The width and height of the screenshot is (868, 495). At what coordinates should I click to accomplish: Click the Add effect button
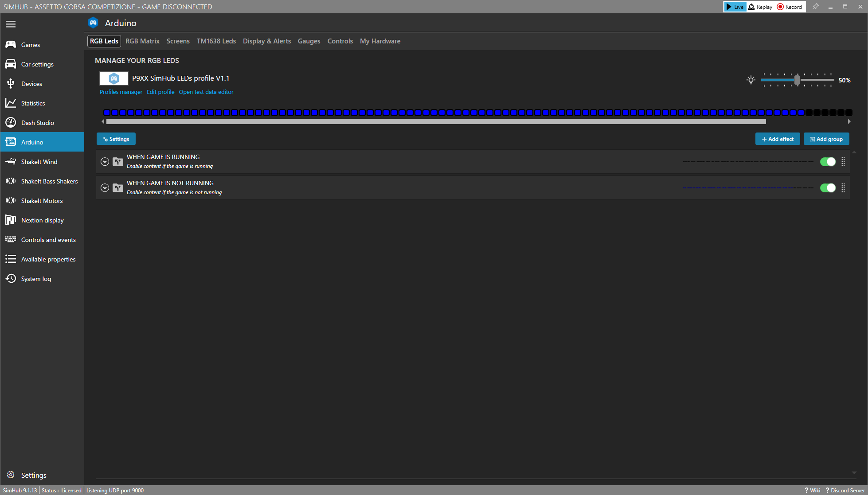coord(778,139)
